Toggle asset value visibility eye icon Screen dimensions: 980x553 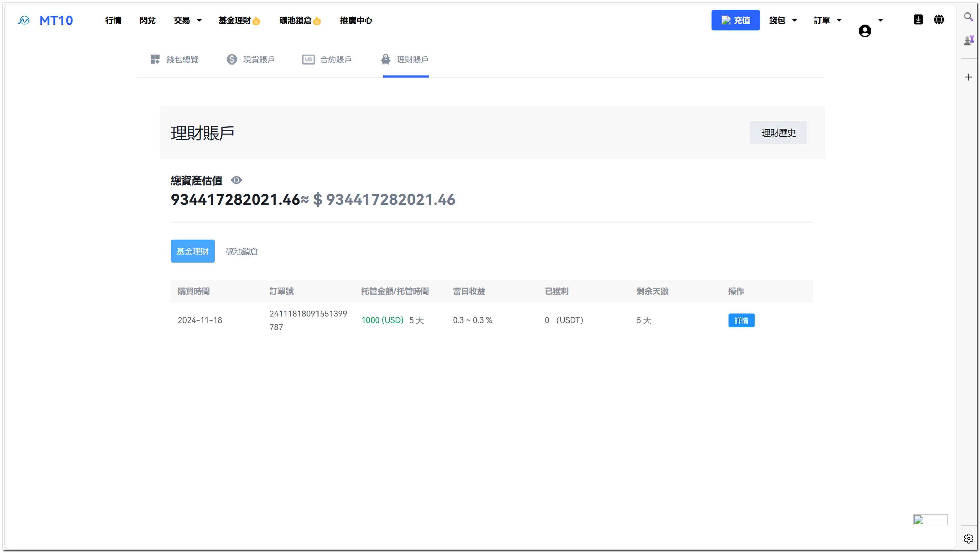pyautogui.click(x=236, y=180)
